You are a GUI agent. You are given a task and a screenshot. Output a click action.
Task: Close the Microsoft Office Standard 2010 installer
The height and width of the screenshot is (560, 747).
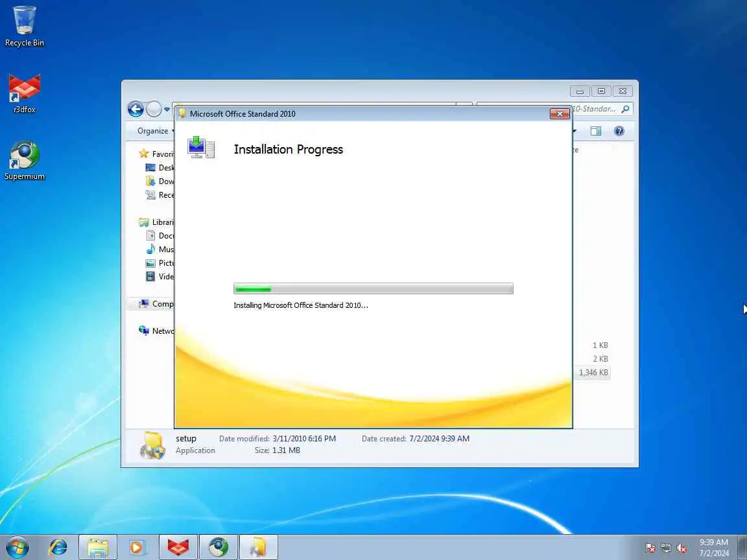click(560, 113)
